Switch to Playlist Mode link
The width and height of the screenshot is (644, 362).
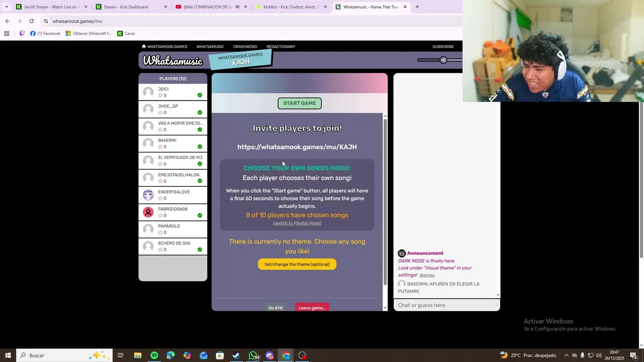click(297, 223)
